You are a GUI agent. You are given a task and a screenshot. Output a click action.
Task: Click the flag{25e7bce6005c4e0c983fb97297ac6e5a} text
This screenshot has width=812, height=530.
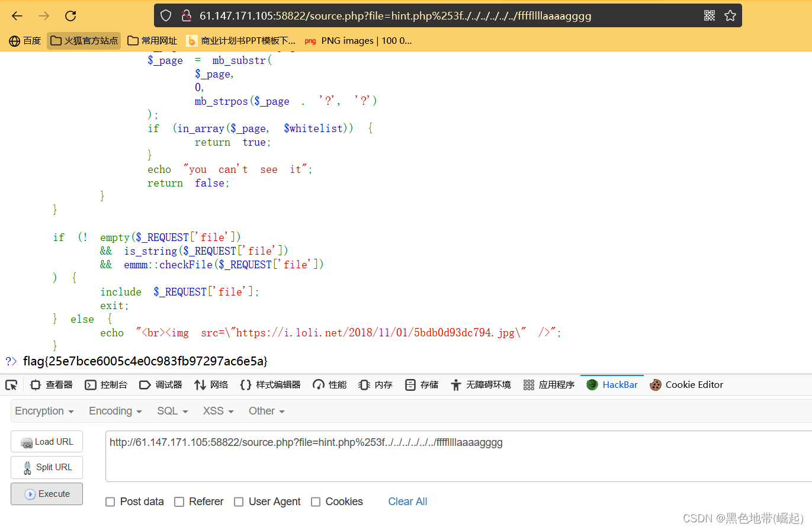tap(145, 361)
